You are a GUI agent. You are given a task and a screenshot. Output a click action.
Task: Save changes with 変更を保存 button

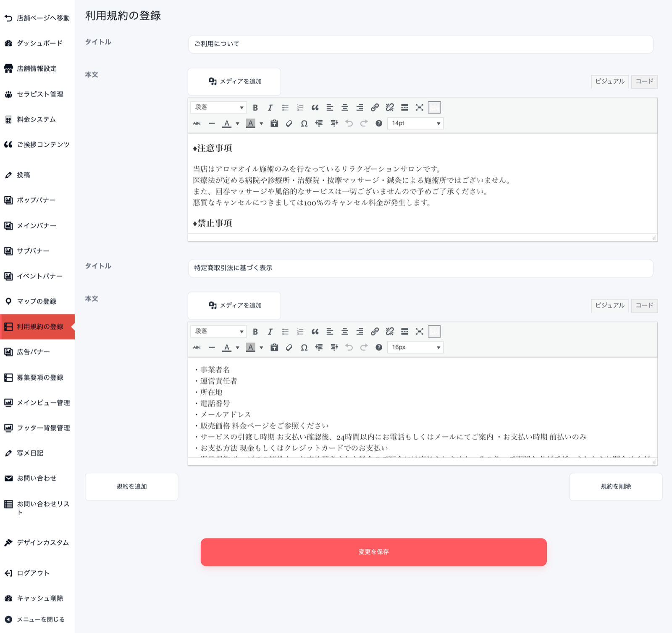[x=374, y=552]
